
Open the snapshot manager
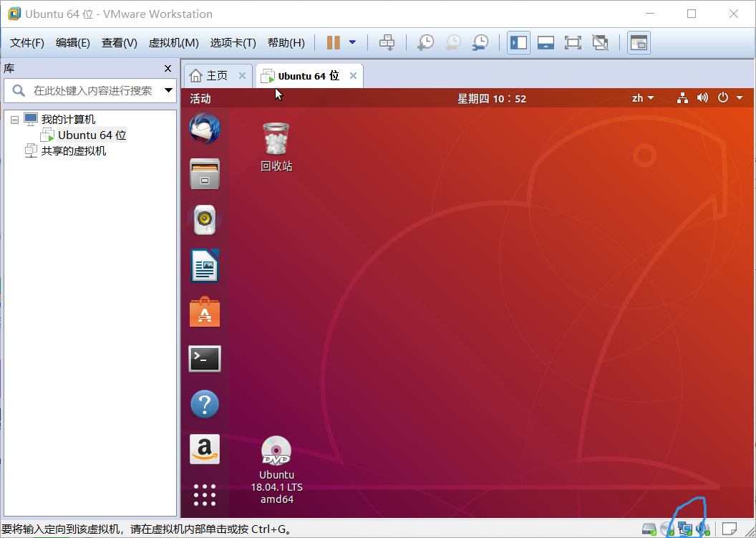(x=480, y=42)
